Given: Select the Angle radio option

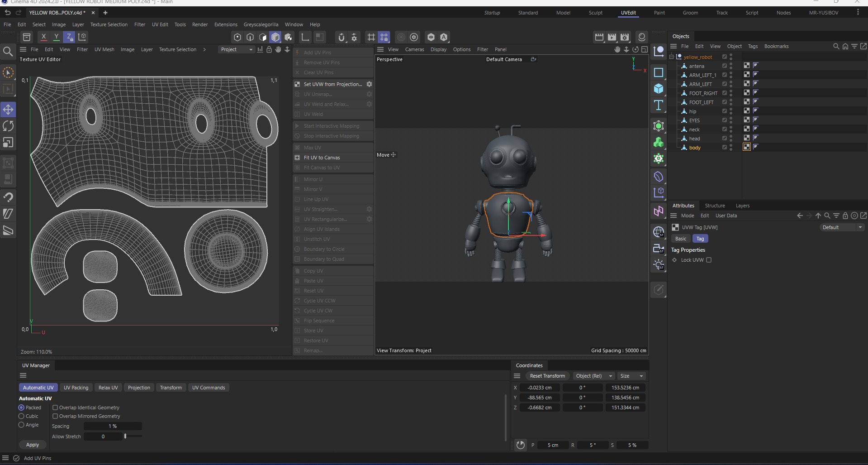Looking at the screenshot, I should tap(21, 425).
